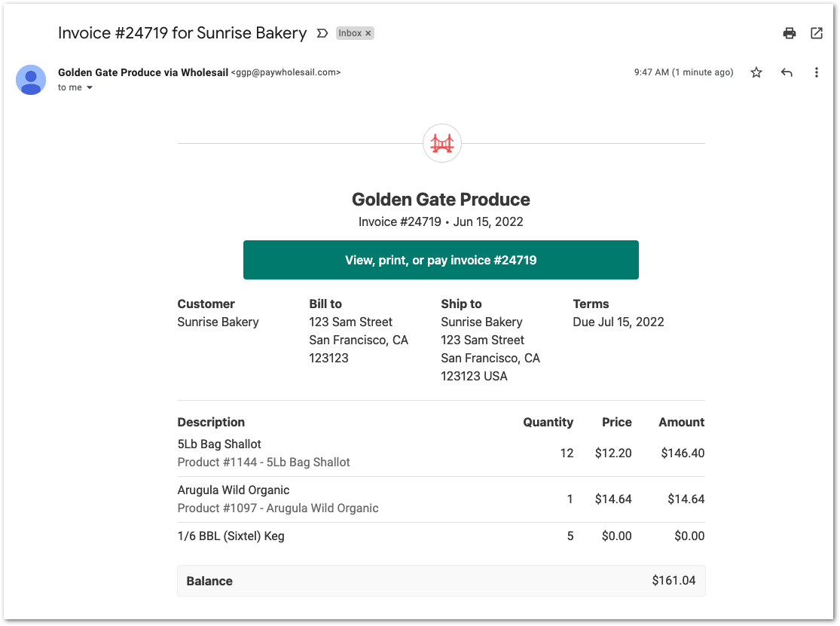Open email in new window

click(817, 33)
